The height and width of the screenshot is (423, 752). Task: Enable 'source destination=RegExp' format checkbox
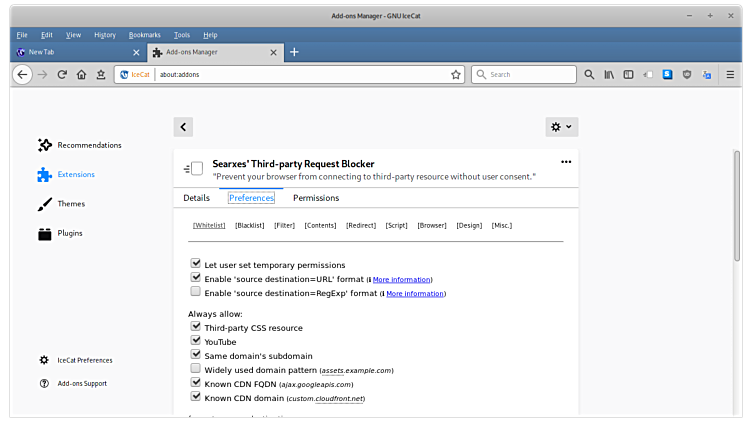click(196, 293)
